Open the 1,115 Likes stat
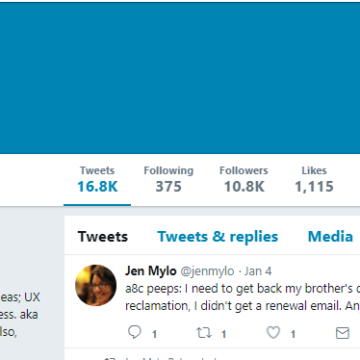The width and height of the screenshot is (360, 360). (x=314, y=180)
